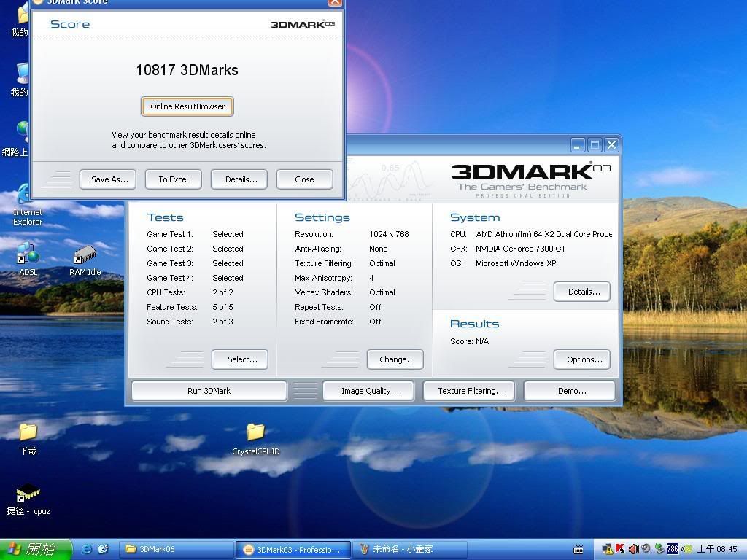
Task: Open the NVIDIA settings tray icon
Action: [686, 549]
